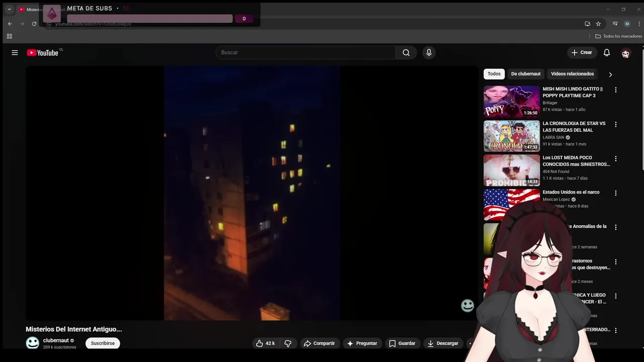This screenshot has height=362, width=644.
Task: Open clubernaut channel name link
Action: coord(56,340)
